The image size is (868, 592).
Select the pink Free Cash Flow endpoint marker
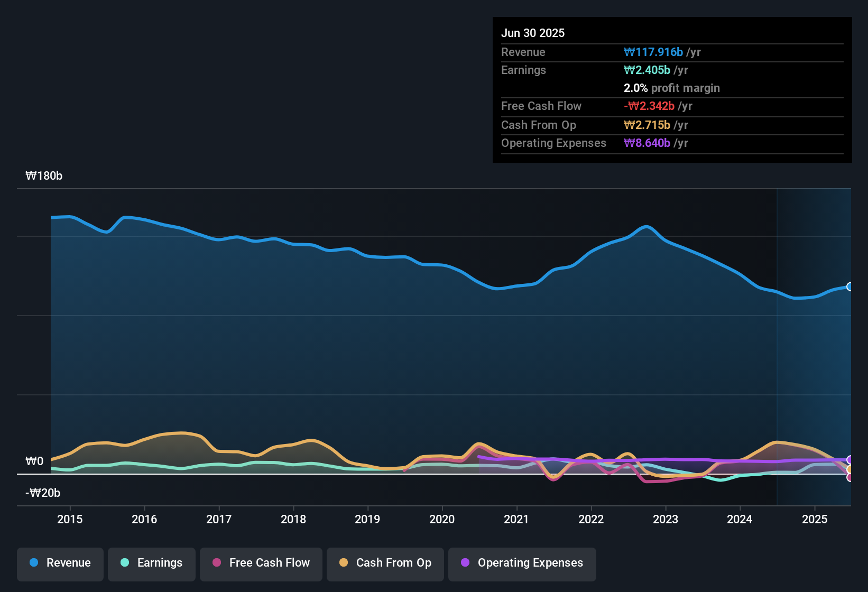pyautogui.click(x=850, y=477)
